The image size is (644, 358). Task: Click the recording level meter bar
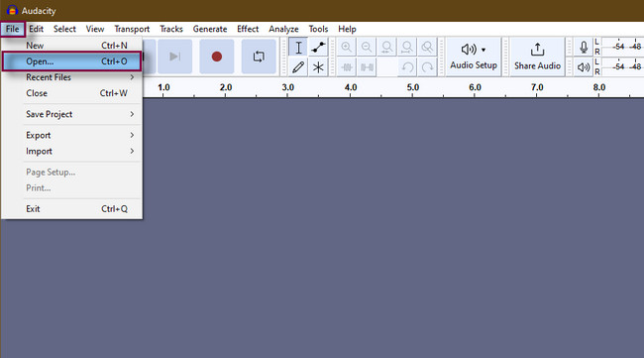pos(622,47)
